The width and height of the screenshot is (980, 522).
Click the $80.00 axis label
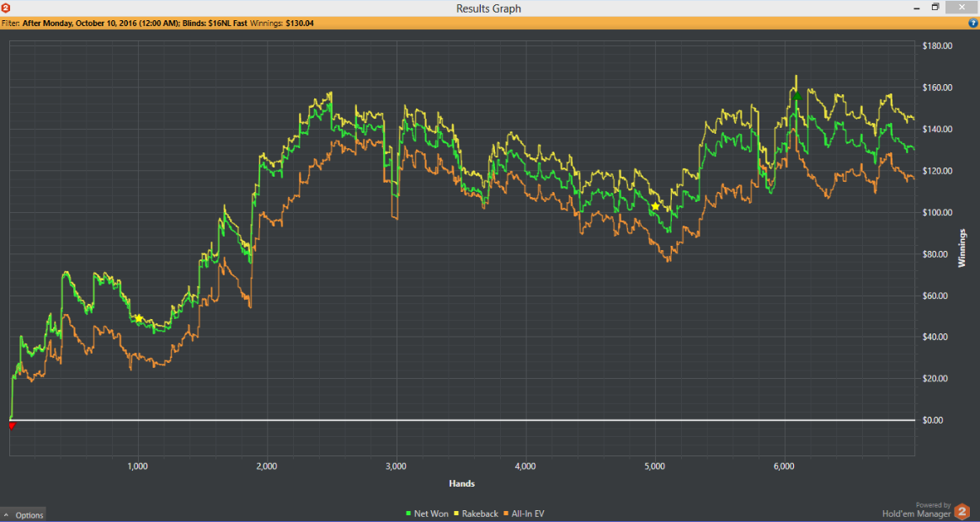coord(937,253)
